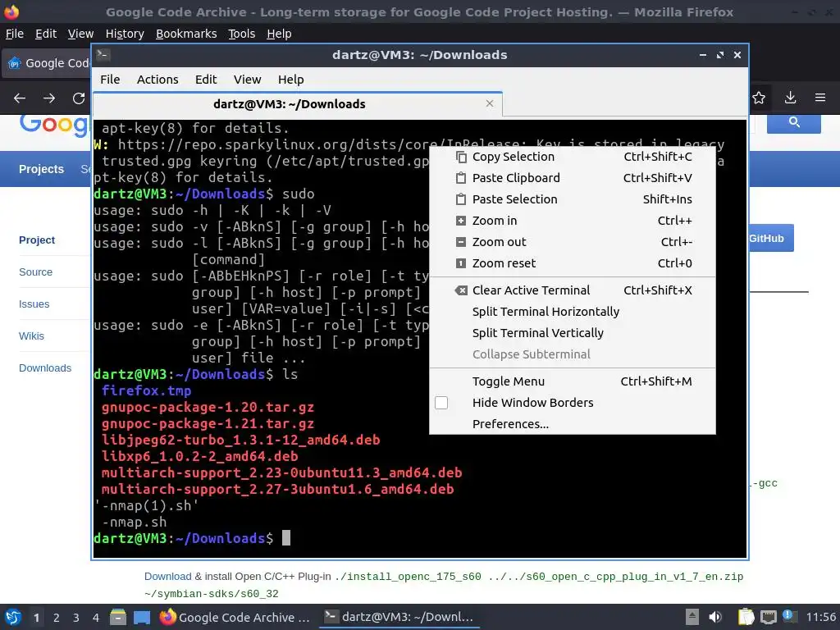Open Firefox History menu
Viewport: 840px width, 630px height.
(x=125, y=34)
